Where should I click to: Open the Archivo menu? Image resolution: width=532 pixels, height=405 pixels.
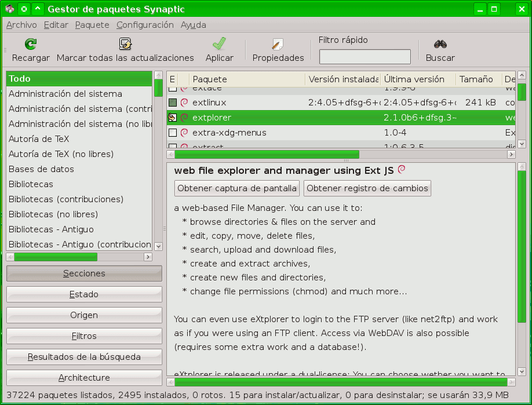pyautogui.click(x=21, y=25)
